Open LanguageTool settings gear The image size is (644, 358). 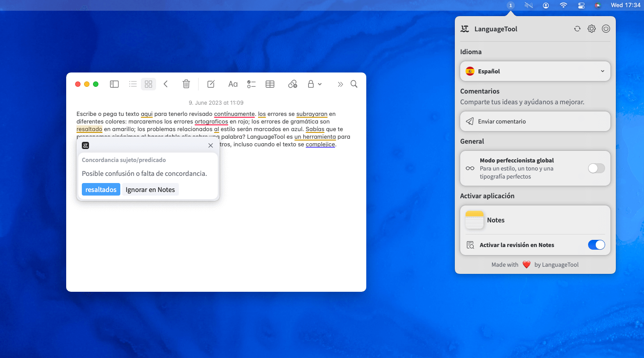pos(592,29)
